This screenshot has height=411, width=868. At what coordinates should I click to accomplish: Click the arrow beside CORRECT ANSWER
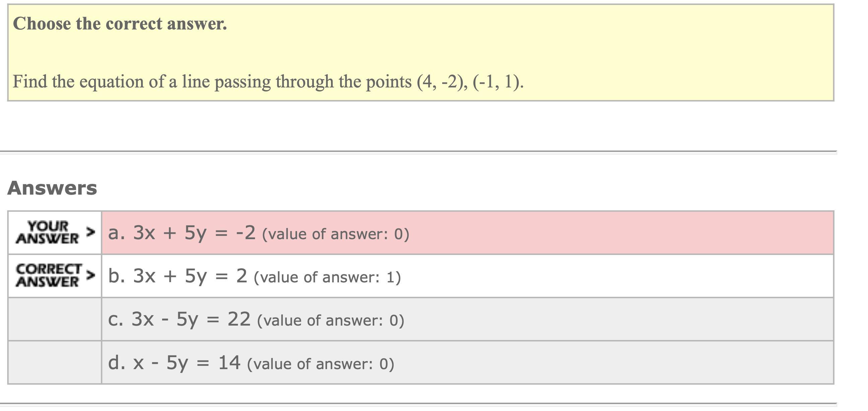[90, 275]
